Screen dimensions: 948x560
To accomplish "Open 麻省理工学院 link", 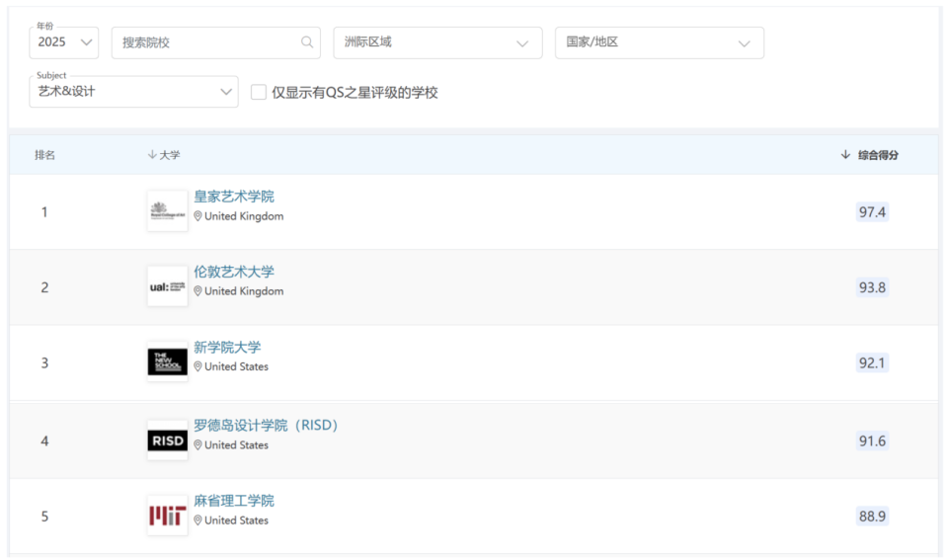I will pos(234,501).
